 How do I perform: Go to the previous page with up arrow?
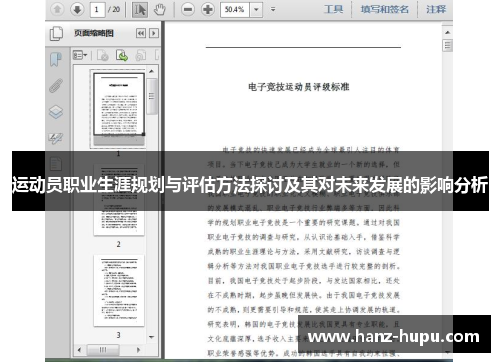(x=57, y=9)
